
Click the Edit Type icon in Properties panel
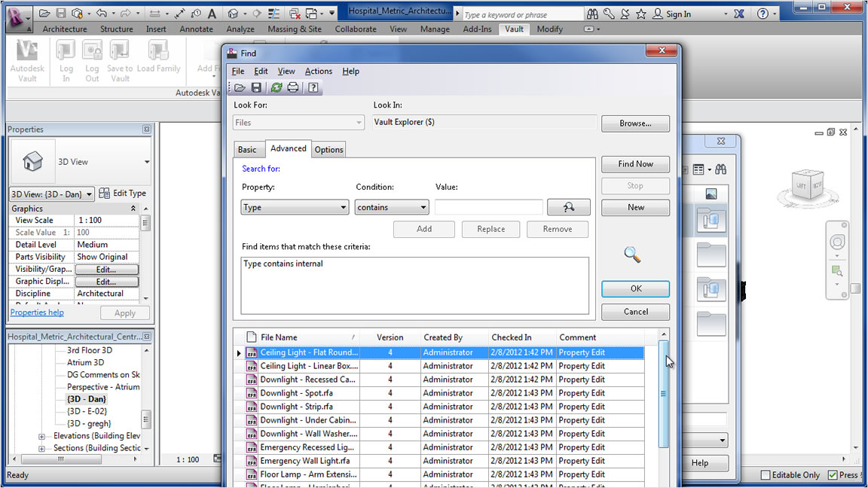click(x=104, y=193)
